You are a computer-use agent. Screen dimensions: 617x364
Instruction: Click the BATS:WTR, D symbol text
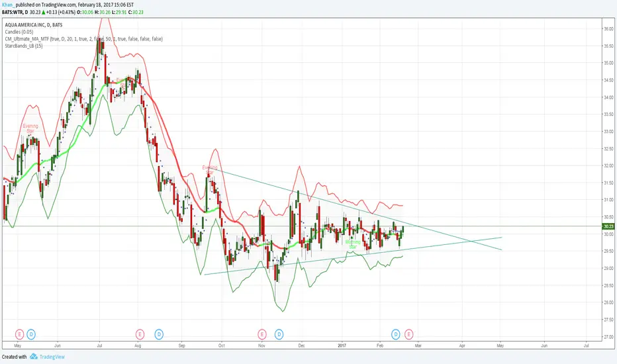point(15,12)
